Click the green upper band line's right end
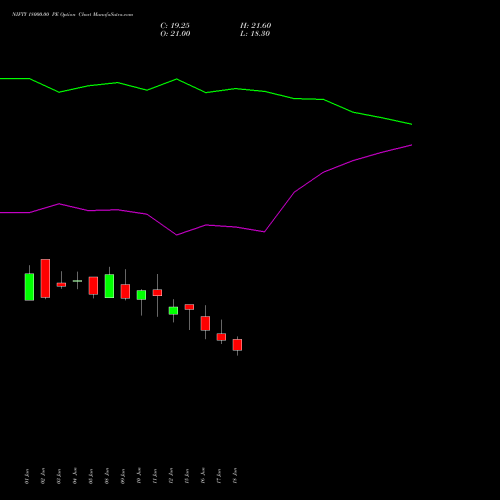Viewport: 500px width, 500px height. (x=411, y=124)
